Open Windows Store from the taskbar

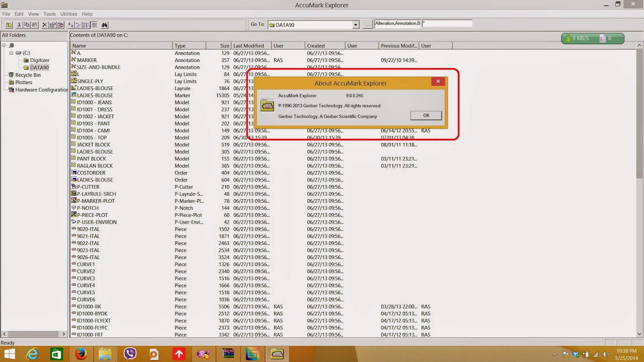point(56,354)
